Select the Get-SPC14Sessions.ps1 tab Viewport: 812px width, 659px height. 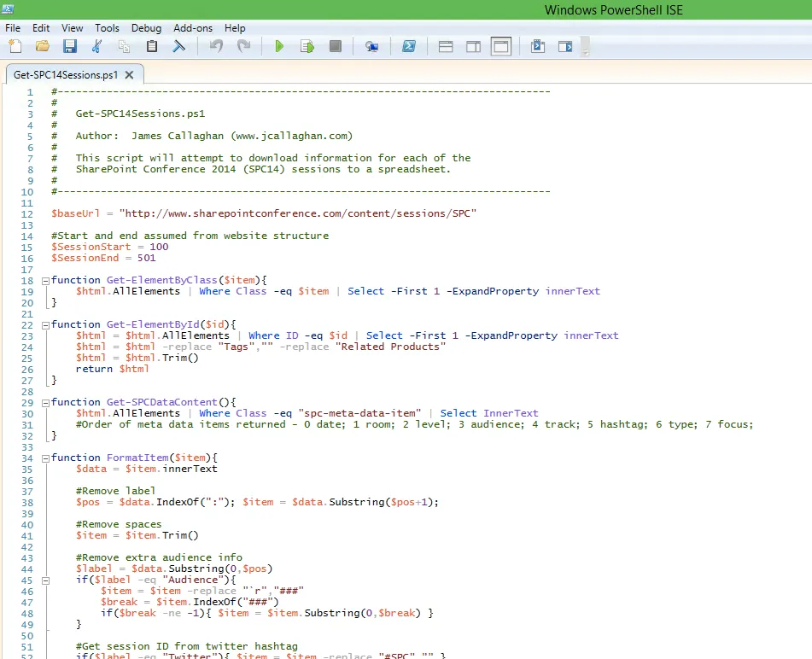[x=66, y=74]
